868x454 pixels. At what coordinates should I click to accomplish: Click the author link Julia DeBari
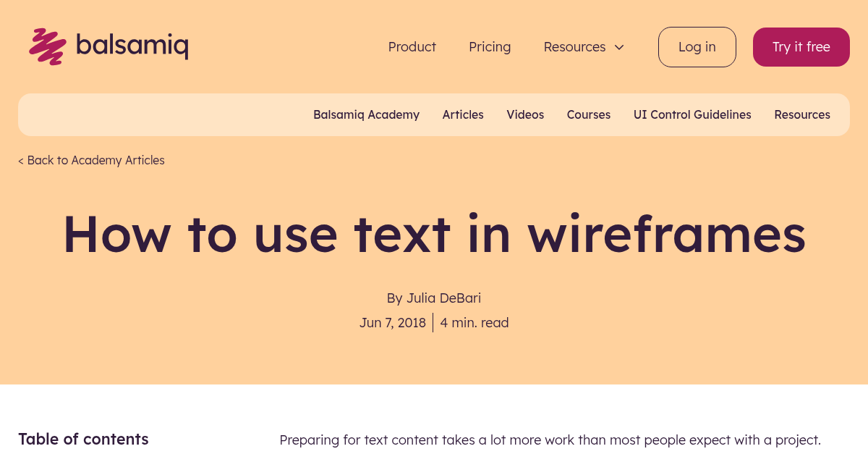pyautogui.click(x=443, y=298)
